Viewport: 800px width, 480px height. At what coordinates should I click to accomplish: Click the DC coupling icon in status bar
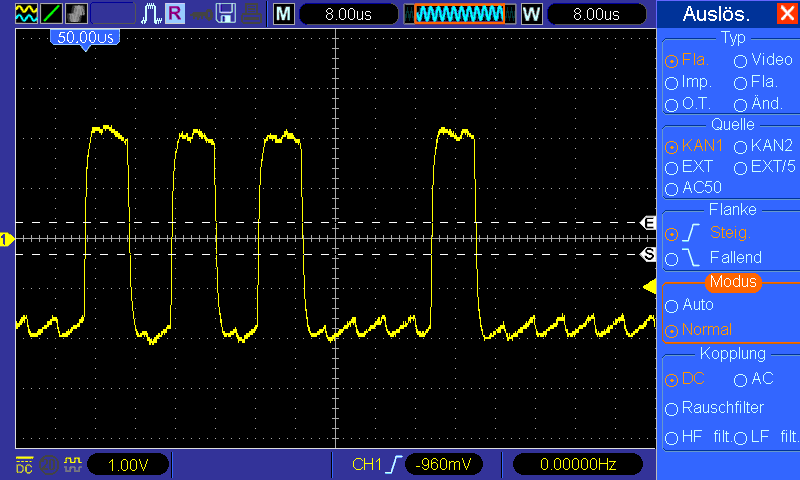coord(24,465)
